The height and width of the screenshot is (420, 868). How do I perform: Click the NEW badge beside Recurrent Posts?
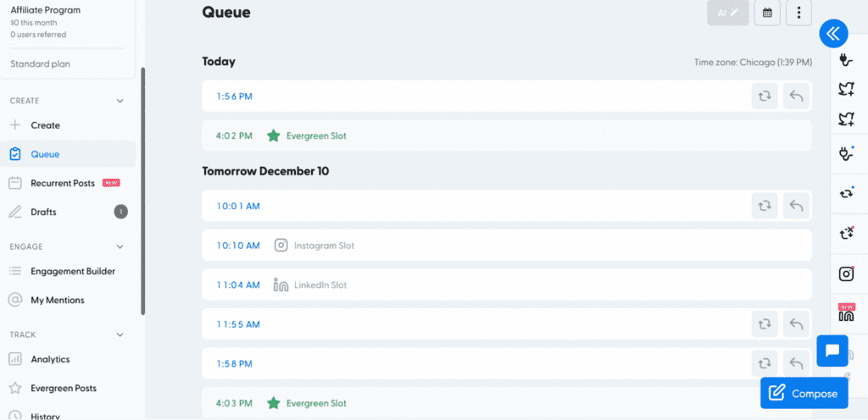(111, 183)
